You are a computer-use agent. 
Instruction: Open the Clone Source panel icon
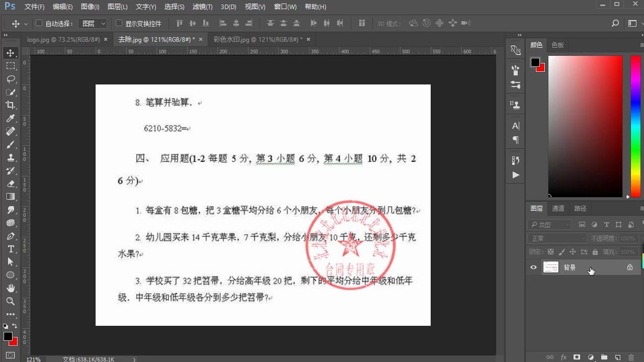(x=516, y=105)
